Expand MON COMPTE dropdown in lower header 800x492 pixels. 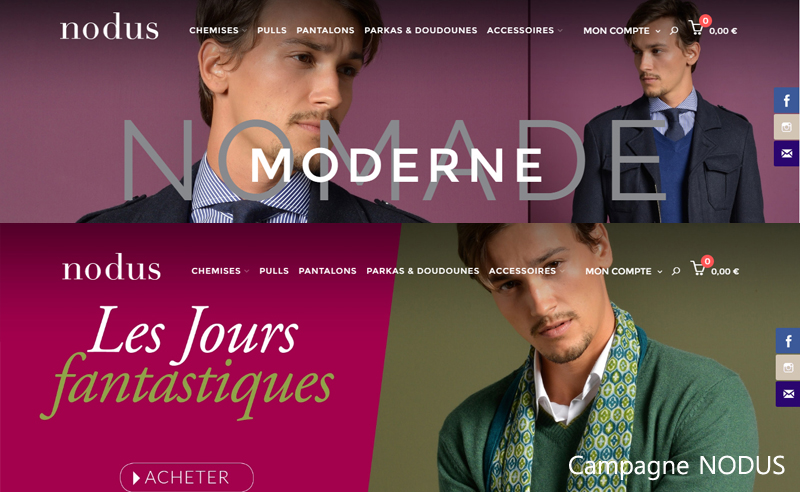[623, 271]
